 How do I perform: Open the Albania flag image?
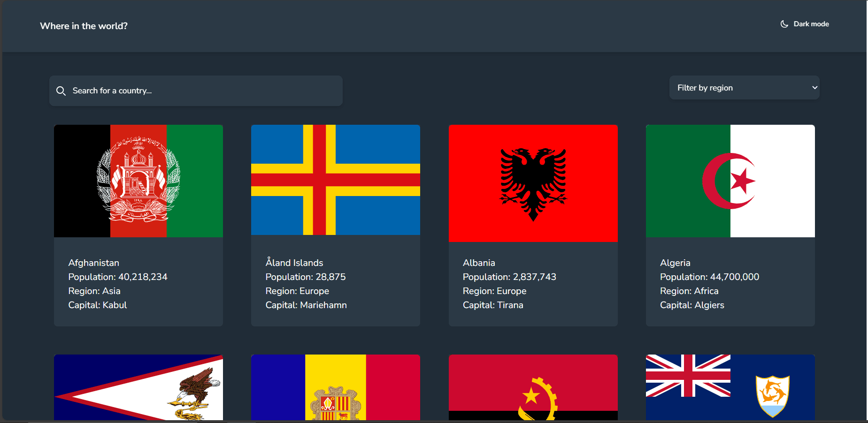tap(533, 183)
